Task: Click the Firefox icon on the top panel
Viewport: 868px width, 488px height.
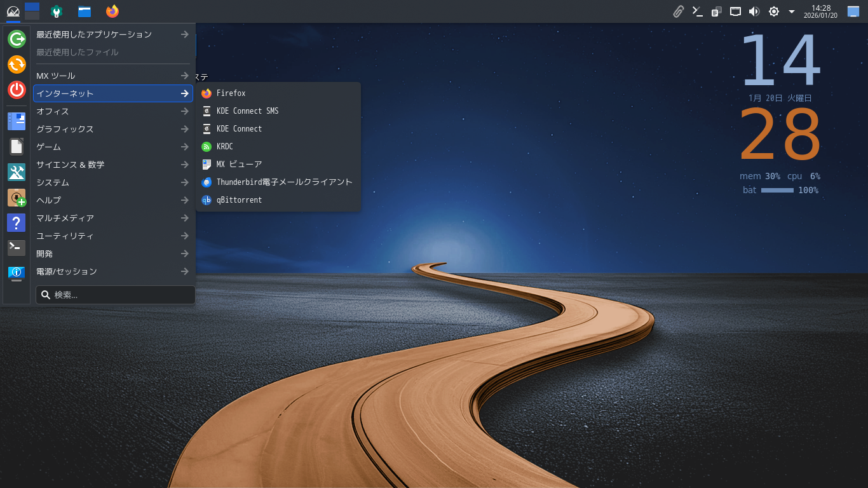Action: [x=112, y=11]
